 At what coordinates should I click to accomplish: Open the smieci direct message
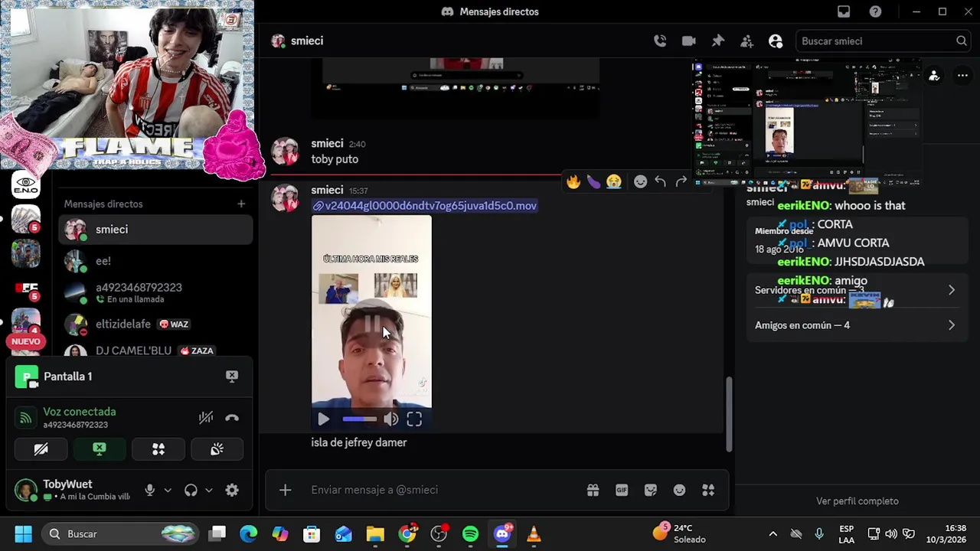(155, 230)
